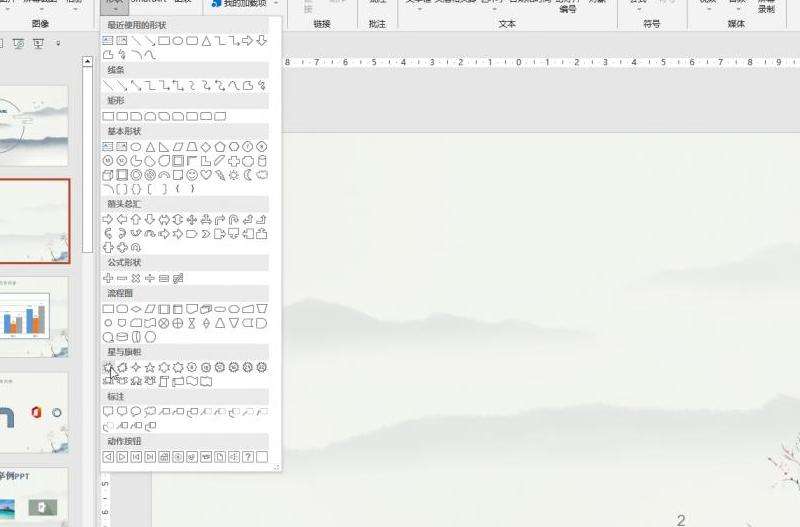Screen dimensions: 800x527
Task: Select Double Arrow line in 线条 section
Action: pos(136,85)
